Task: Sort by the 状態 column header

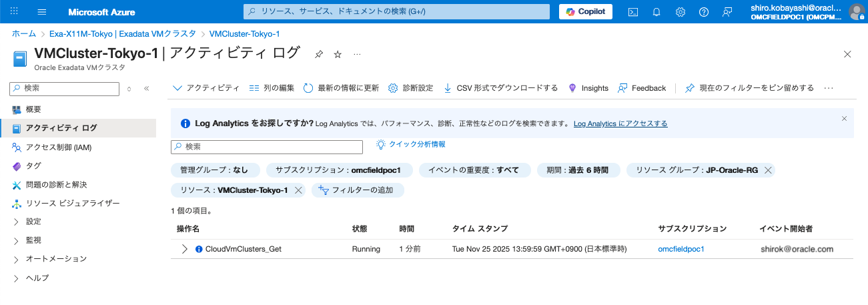Action: [360, 229]
